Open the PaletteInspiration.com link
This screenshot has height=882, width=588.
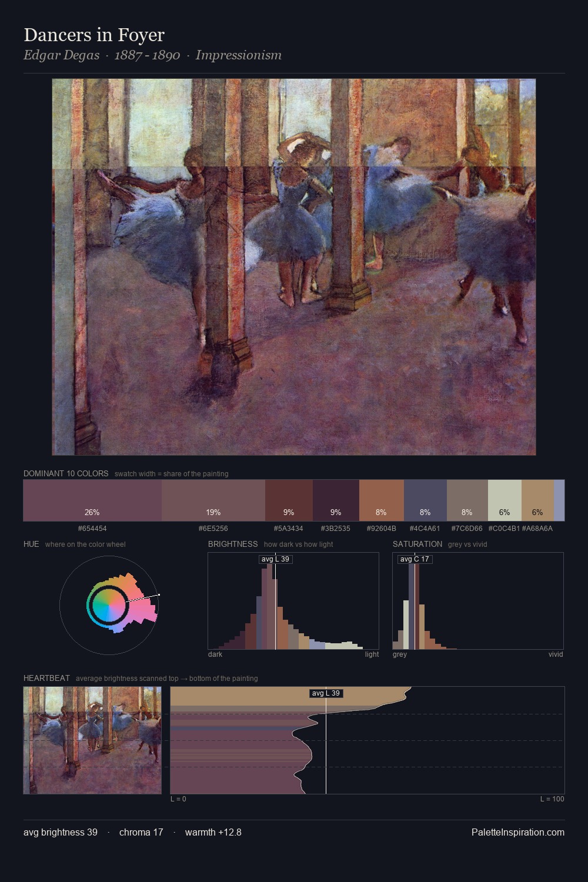(518, 832)
